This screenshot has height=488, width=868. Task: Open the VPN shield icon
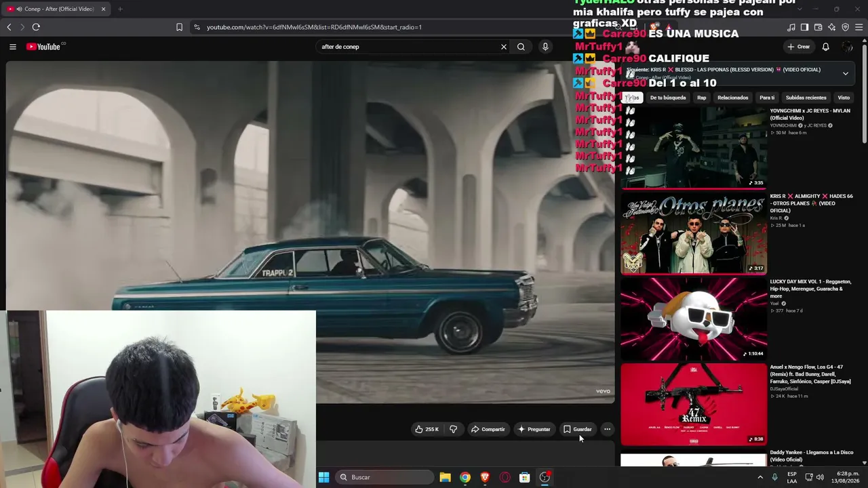[845, 27]
